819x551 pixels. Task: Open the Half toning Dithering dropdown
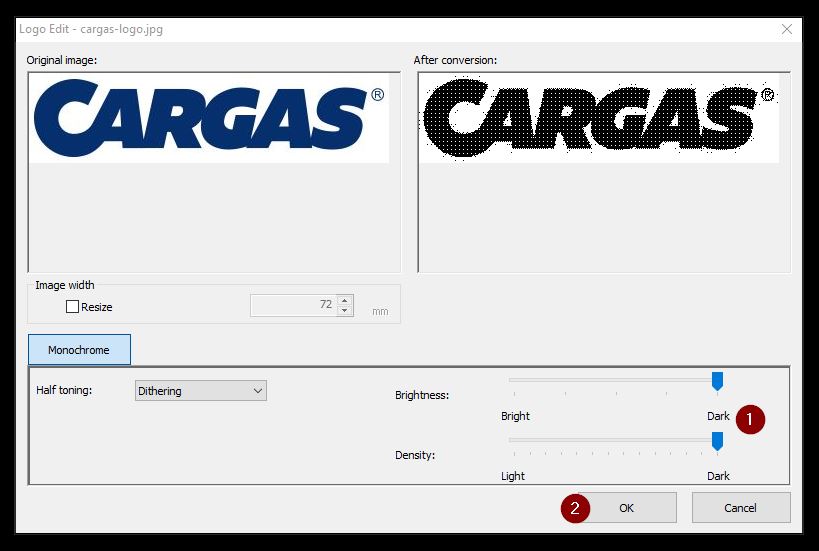[201, 391]
